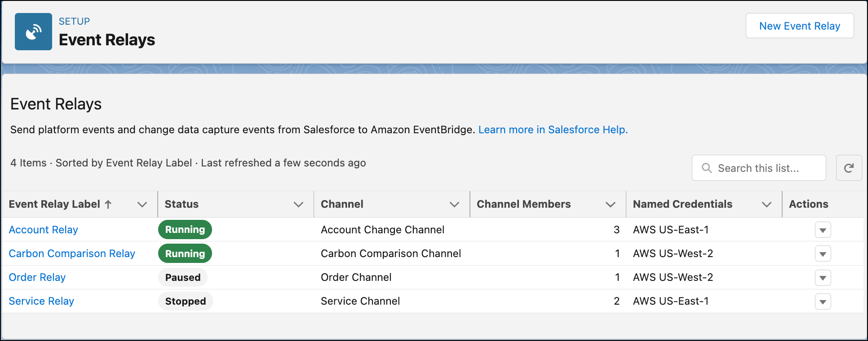Expand the Order Relay actions dropdown
Image resolution: width=868 pixels, height=341 pixels.
(x=823, y=278)
